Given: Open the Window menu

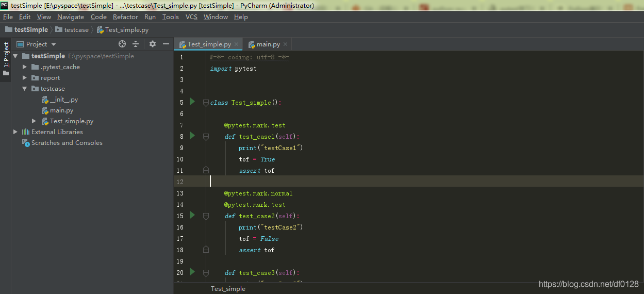Looking at the screenshot, I should 216,17.
